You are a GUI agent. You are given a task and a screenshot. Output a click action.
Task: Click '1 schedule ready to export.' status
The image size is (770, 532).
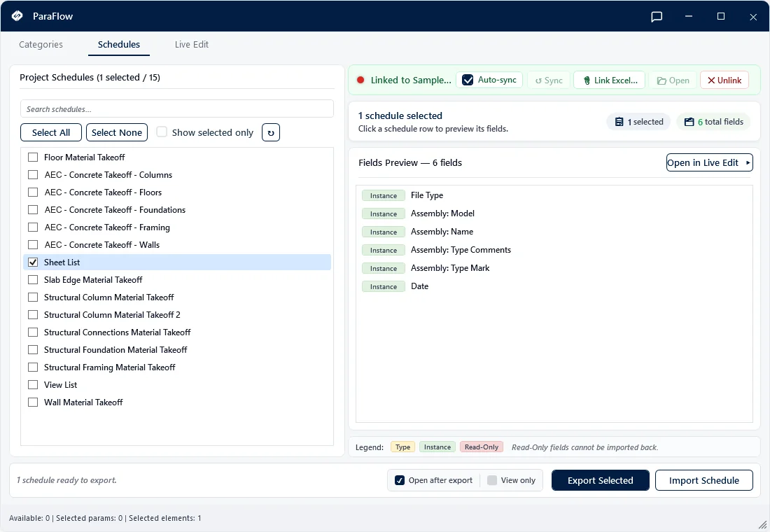pos(66,480)
